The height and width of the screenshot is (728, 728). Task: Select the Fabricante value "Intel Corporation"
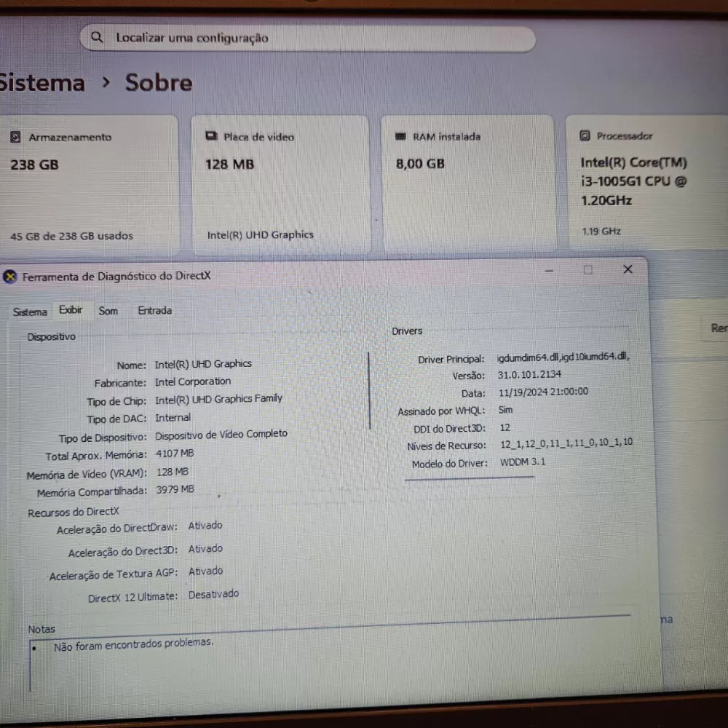193,381
